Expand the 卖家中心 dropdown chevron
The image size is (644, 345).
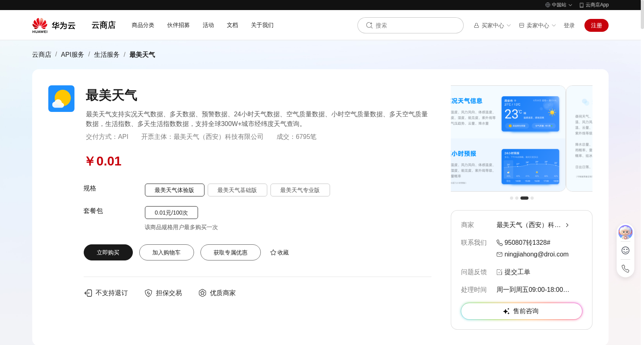[x=554, y=25]
